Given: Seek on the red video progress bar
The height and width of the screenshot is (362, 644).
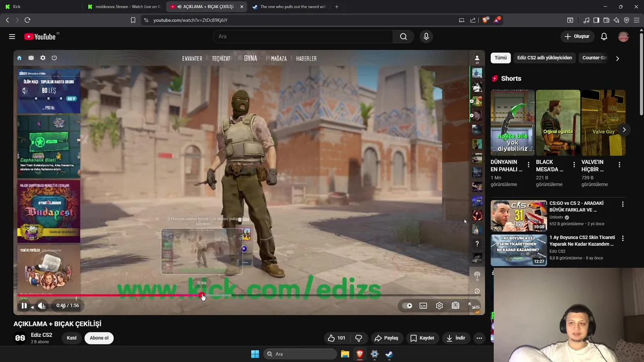Looking at the screenshot, I should (249, 296).
